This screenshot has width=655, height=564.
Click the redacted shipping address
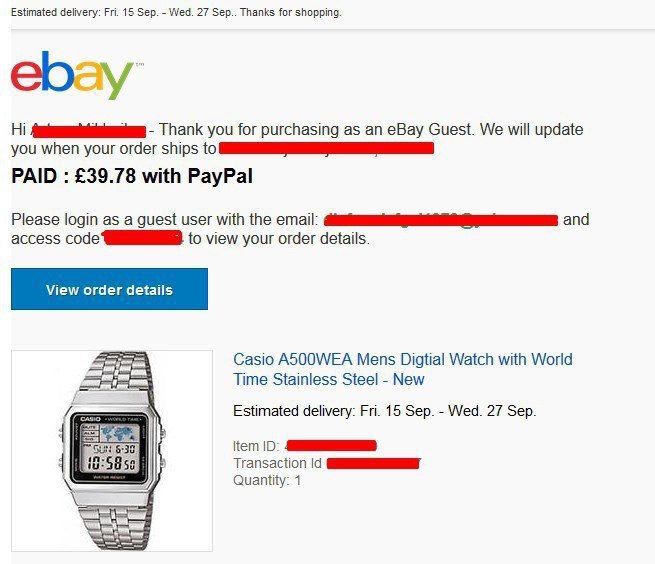click(x=326, y=148)
